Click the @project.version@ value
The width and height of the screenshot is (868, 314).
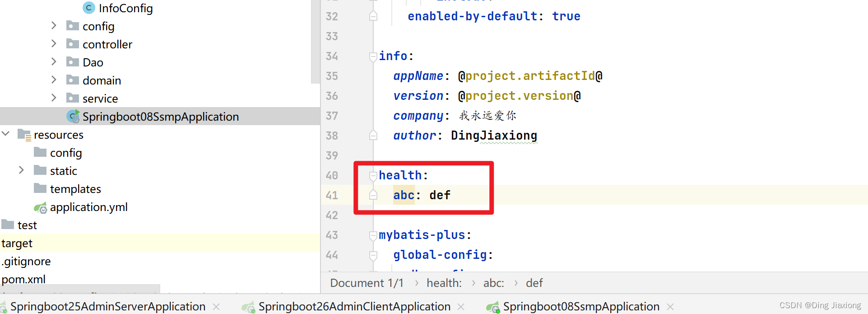520,96
